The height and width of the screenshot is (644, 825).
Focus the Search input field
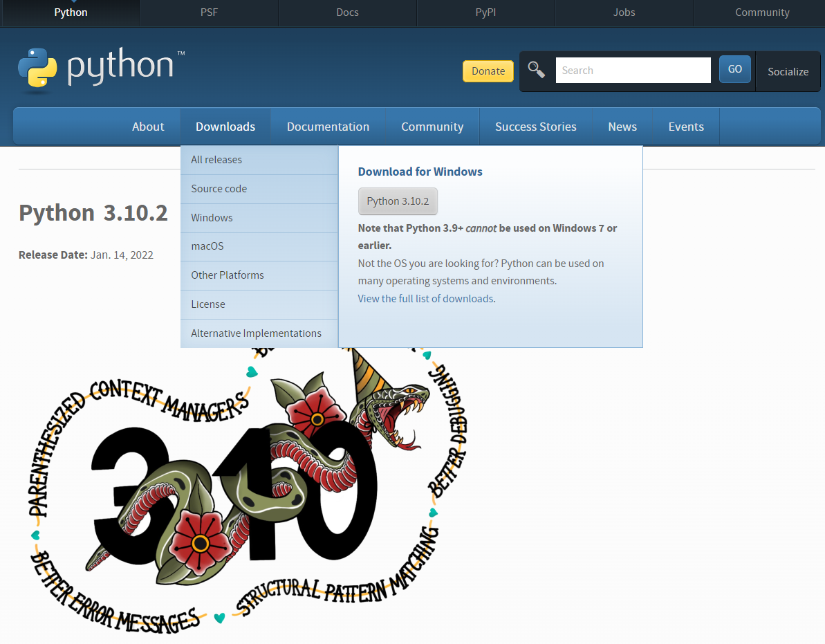(633, 70)
